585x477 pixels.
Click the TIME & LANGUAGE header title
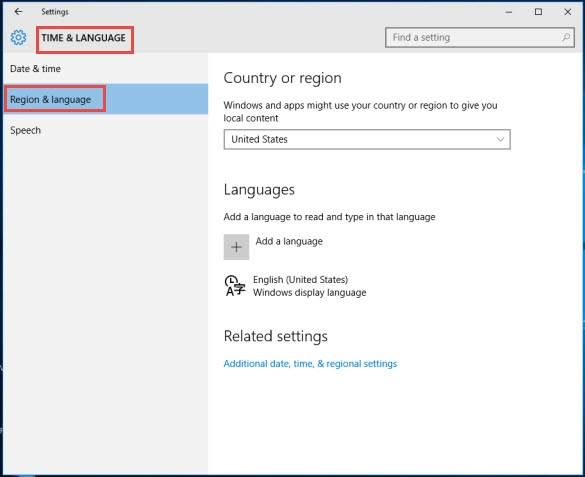[84, 38]
